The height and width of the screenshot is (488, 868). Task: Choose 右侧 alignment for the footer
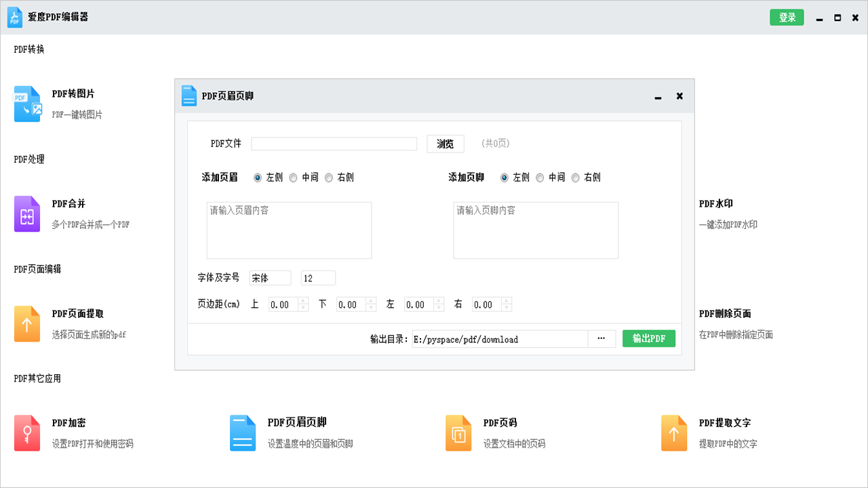click(575, 178)
